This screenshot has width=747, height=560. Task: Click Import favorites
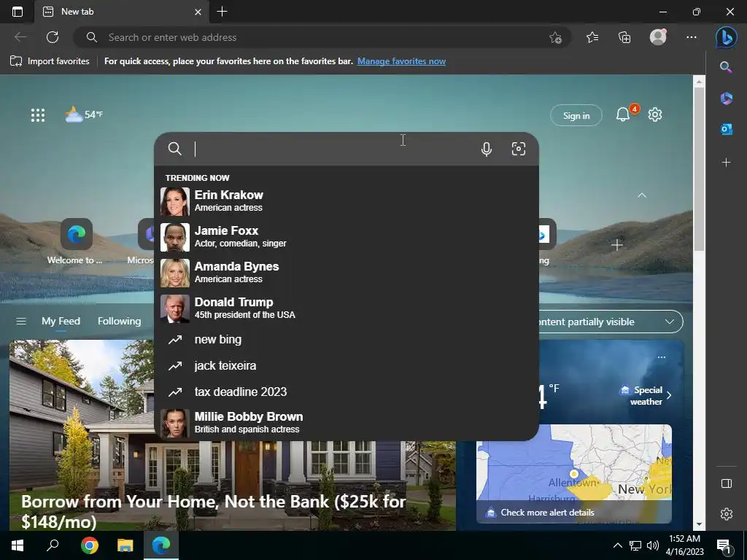[x=50, y=61]
